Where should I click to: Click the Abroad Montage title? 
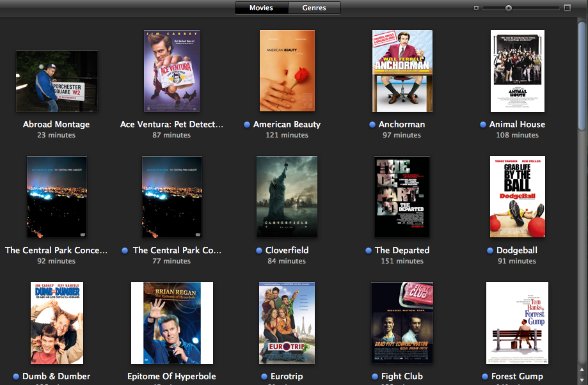pyautogui.click(x=56, y=125)
